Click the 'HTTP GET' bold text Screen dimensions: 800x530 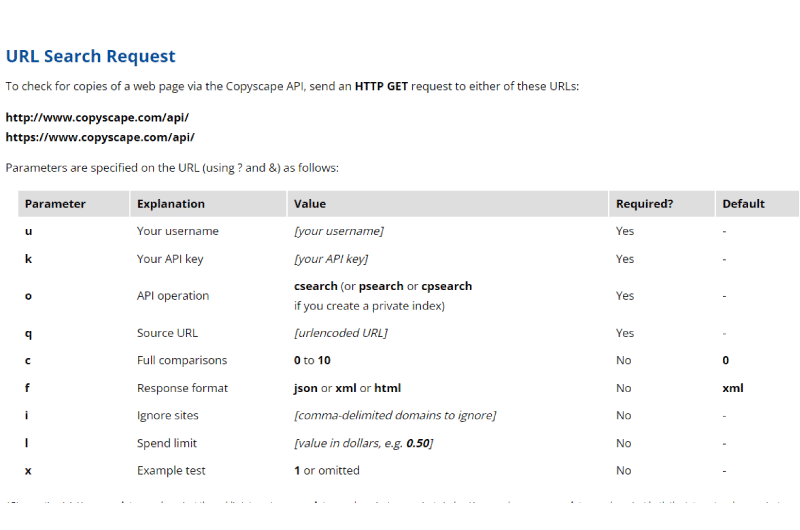pyautogui.click(x=381, y=86)
